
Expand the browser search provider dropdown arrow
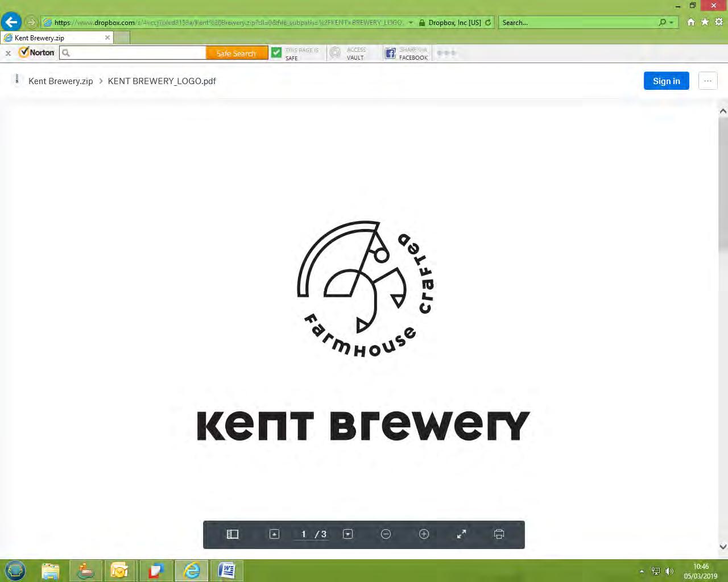(x=672, y=23)
